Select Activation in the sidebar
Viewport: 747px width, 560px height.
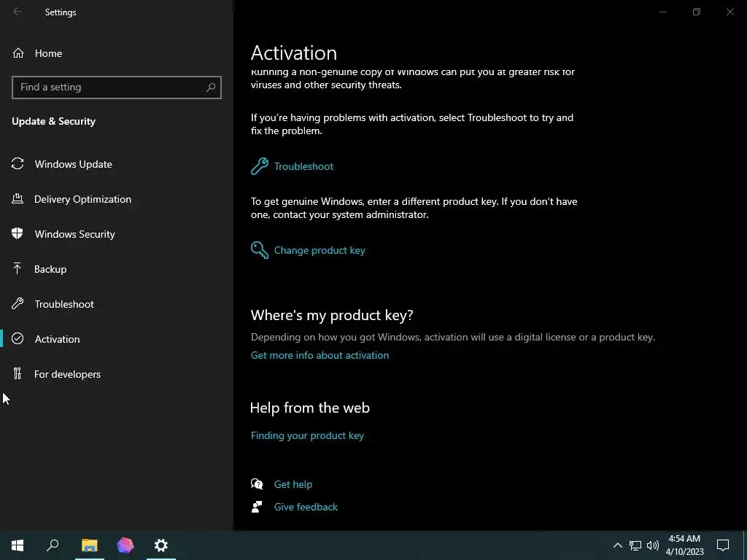pos(57,339)
